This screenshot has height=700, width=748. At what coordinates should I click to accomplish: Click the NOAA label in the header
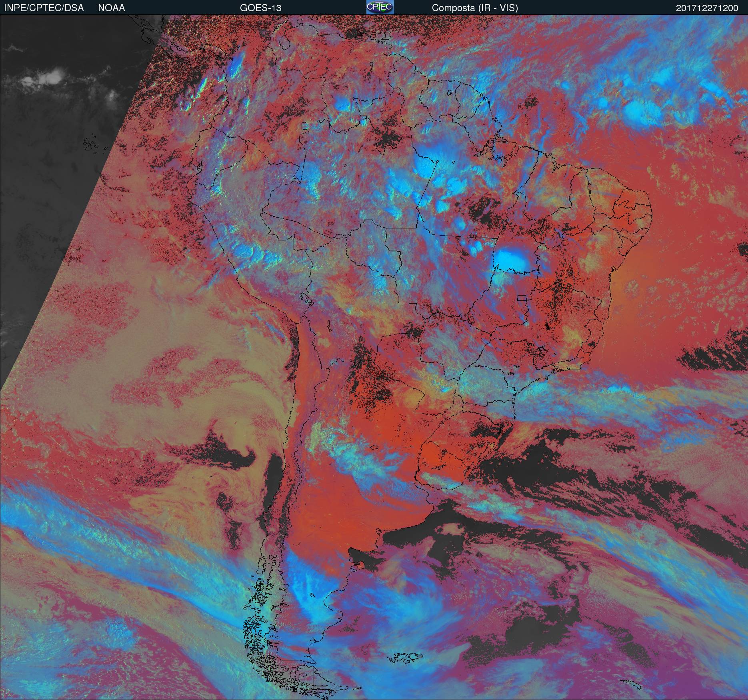[x=111, y=8]
